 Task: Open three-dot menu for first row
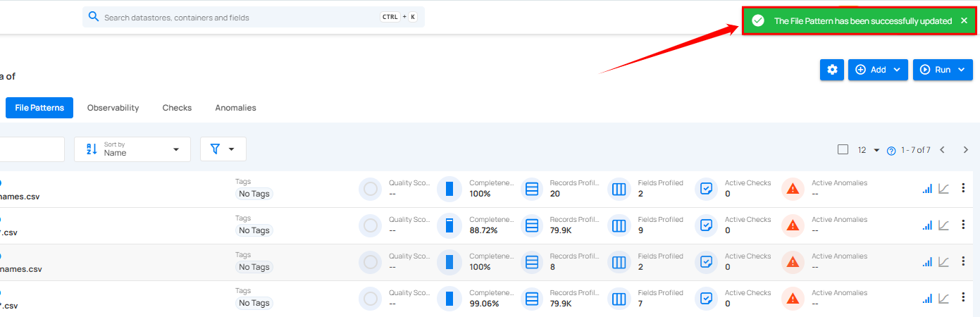tap(963, 189)
